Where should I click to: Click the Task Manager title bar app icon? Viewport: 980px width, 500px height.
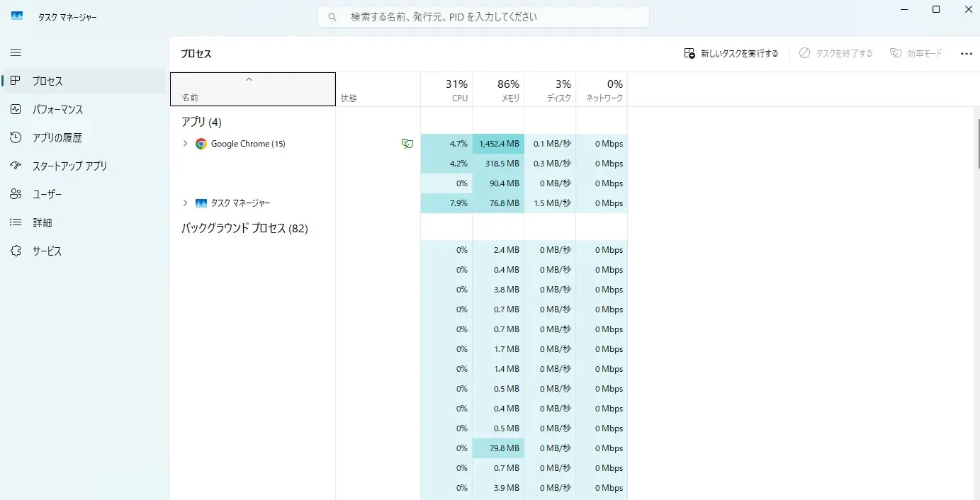click(17, 16)
